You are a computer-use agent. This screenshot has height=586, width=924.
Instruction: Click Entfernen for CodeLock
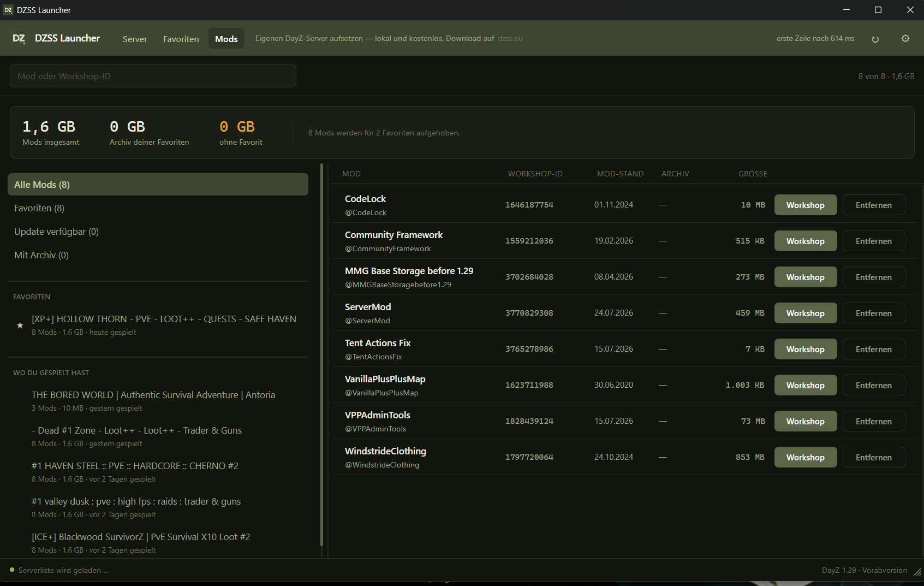[x=874, y=205]
